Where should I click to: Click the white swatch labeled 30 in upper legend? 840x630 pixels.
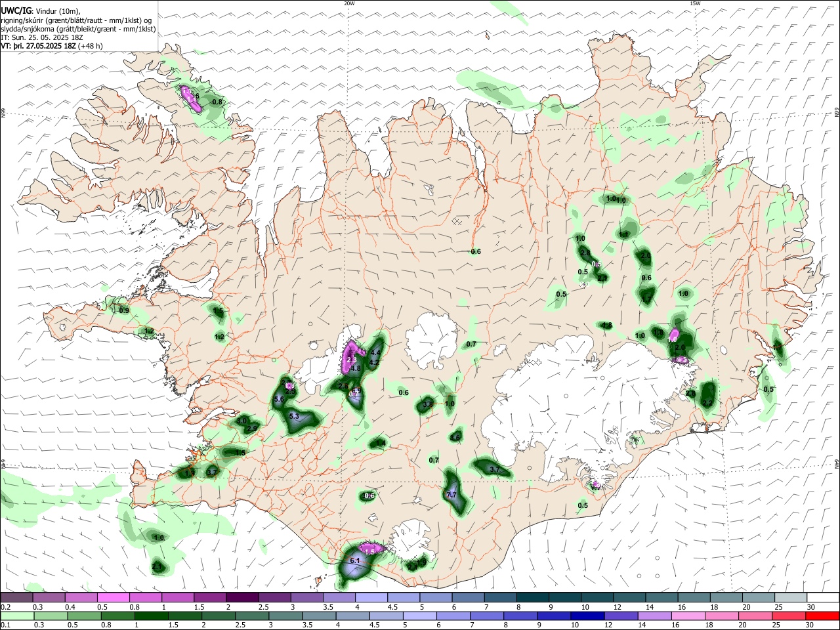(822, 597)
